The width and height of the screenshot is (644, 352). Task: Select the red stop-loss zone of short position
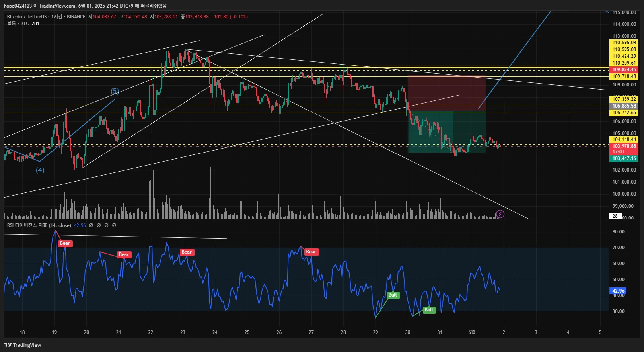446,93
